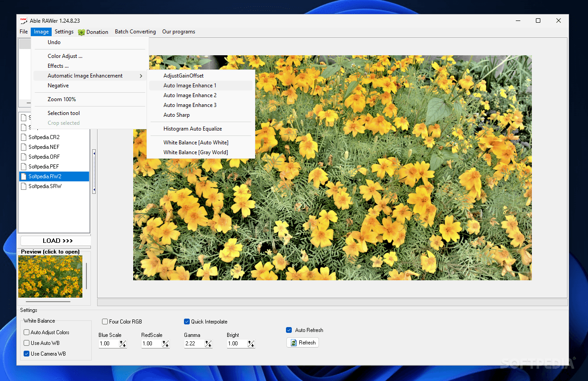Choose AdjustGainOffset from the submenu
Screen dimensions: 588x381
coord(201,76)
